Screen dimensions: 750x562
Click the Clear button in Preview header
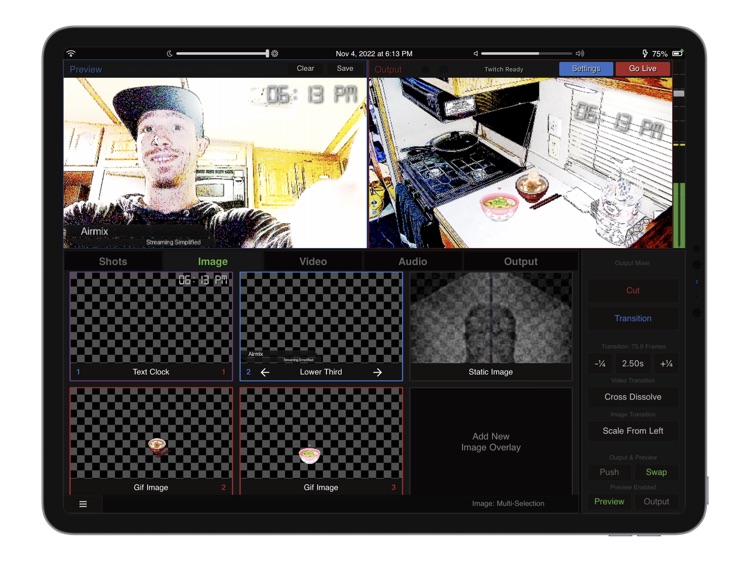(305, 68)
